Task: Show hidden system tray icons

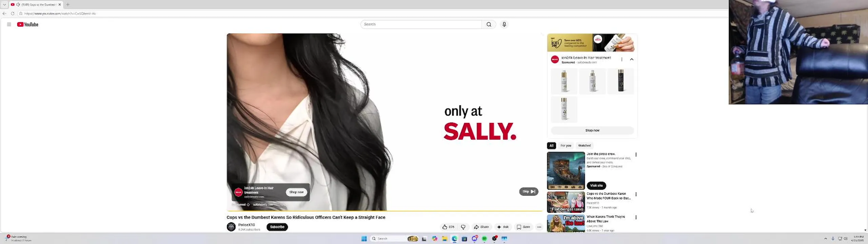Action: pyautogui.click(x=826, y=239)
